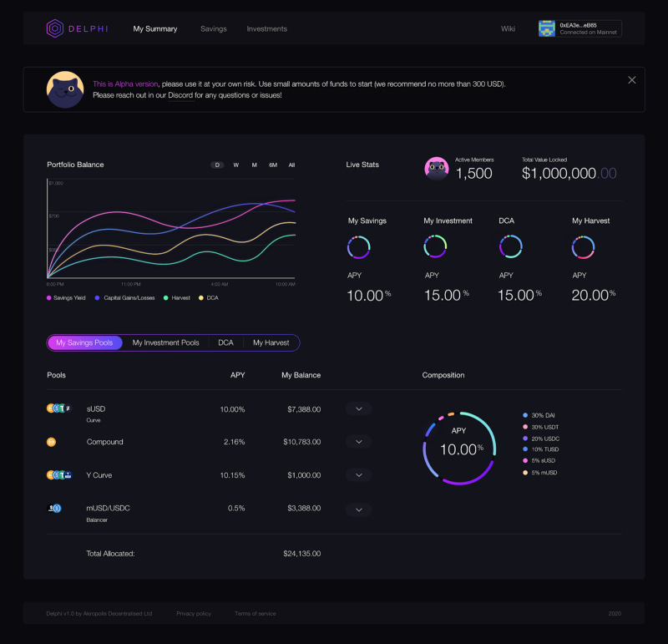Screen dimensions: 668x644
Task: Dismiss the Alpha version warning banner
Action: 632,80
